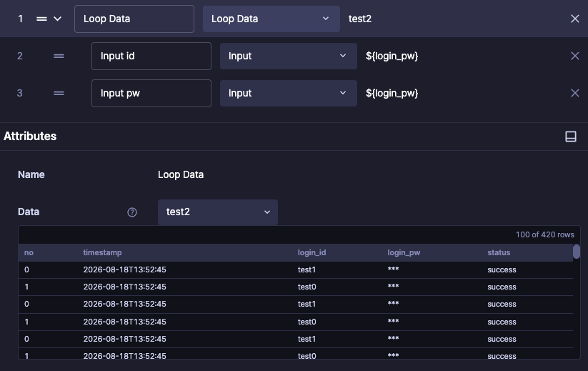Click the Input pw name field

click(x=151, y=93)
